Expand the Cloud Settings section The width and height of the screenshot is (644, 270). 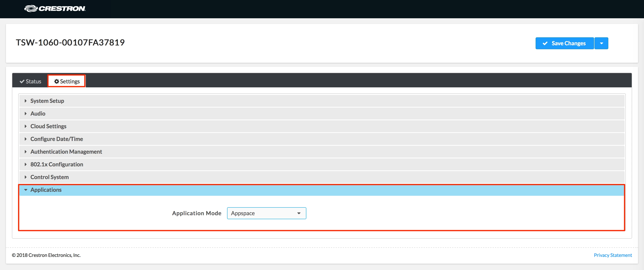click(x=48, y=126)
